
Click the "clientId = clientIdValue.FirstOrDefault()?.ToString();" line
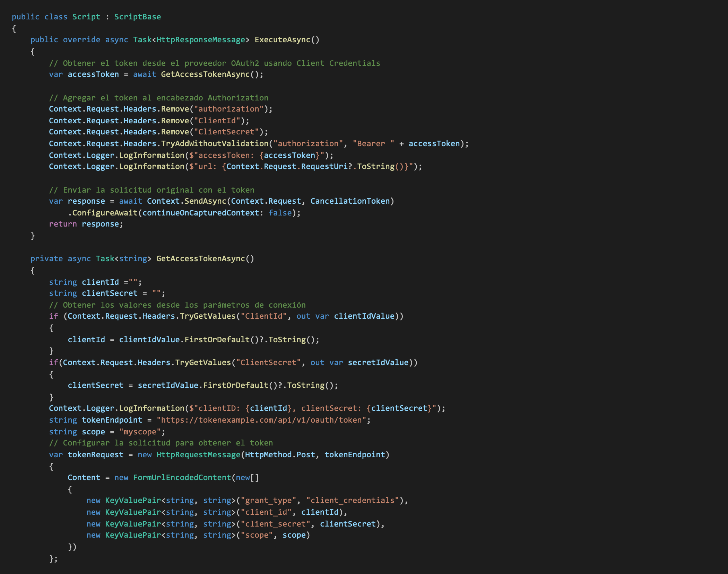pyautogui.click(x=193, y=339)
